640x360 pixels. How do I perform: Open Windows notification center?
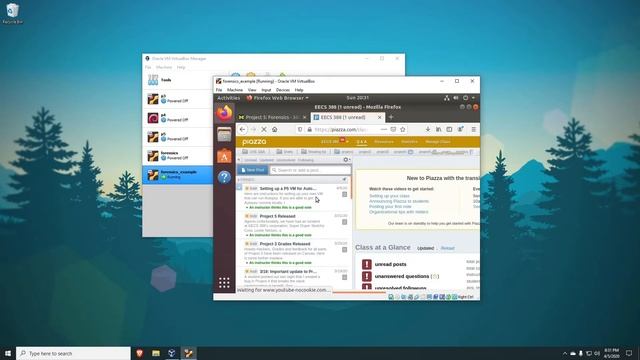click(629, 353)
